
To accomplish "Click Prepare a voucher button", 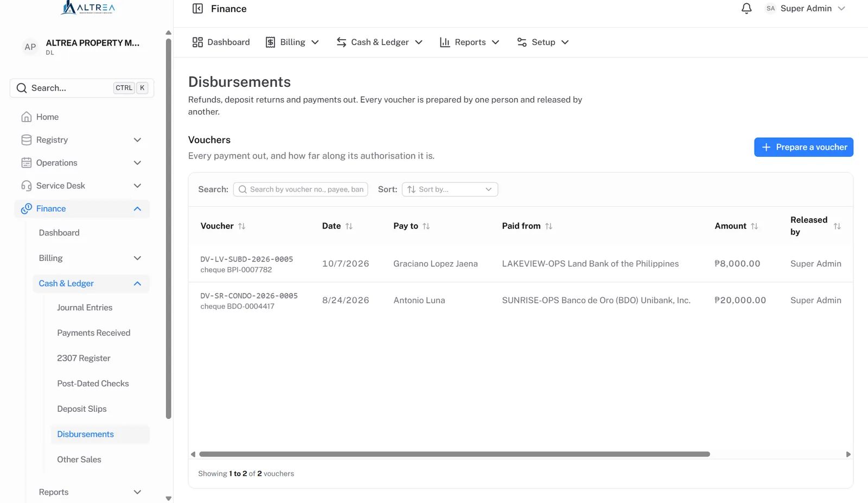I will [803, 147].
